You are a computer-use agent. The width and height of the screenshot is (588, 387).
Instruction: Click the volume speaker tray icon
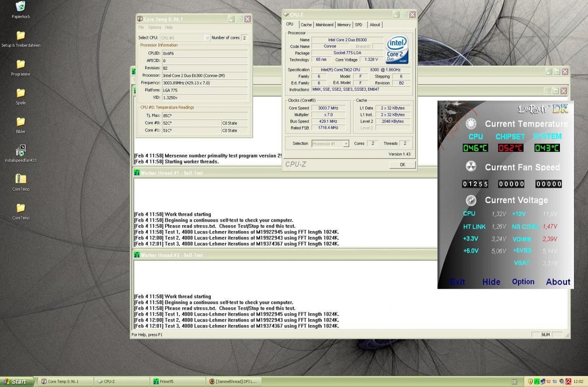click(562, 382)
